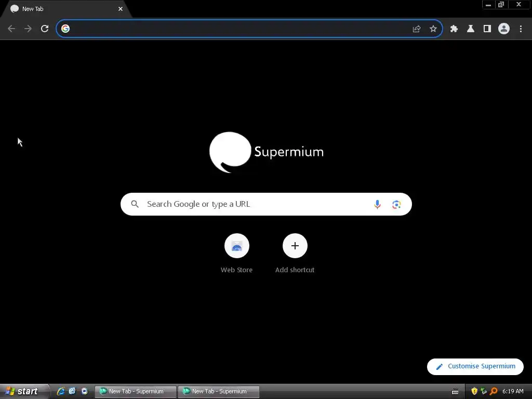532x399 pixels.
Task: Click the forward navigation arrow
Action: pos(28,29)
